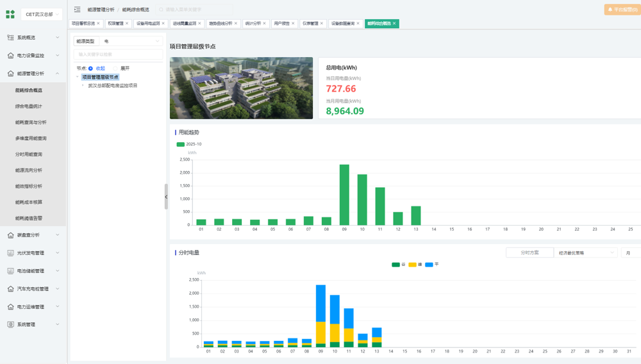This screenshot has height=364, width=641.
Task: Click the sidebar collapse icon in header
Action: point(77,10)
